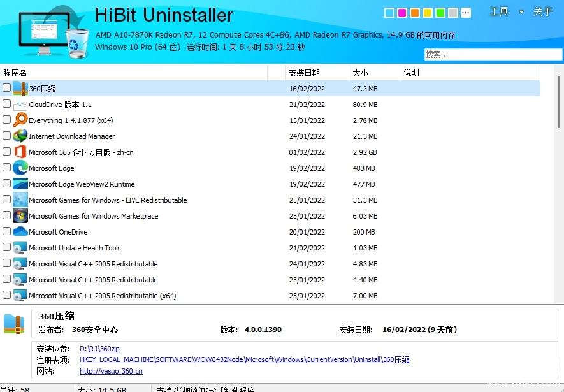The height and width of the screenshot is (392, 564).
Task: Mark the Microsoft Edge checkbox
Action: (x=6, y=167)
